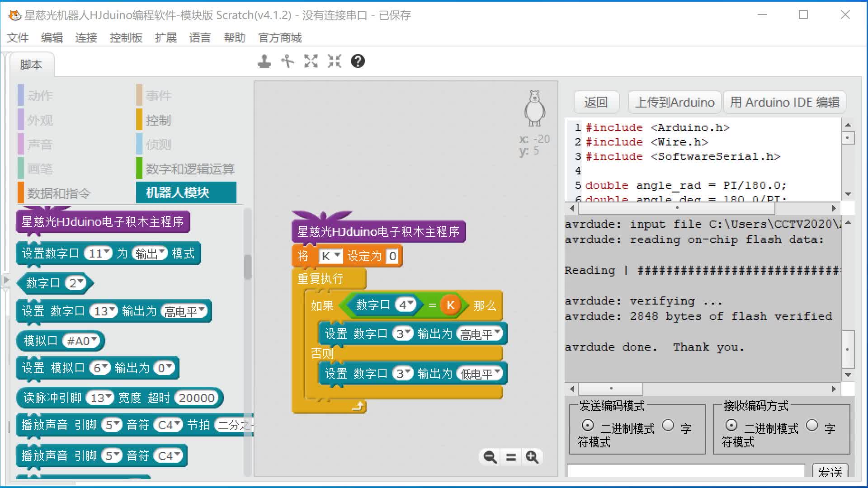The width and height of the screenshot is (868, 488).
Task: Select 字符模式 radio under 接收编码方式
Action: [812, 426]
